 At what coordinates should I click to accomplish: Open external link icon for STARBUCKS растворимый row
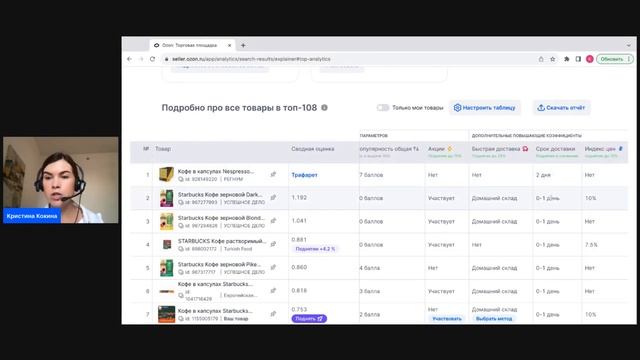point(273,244)
